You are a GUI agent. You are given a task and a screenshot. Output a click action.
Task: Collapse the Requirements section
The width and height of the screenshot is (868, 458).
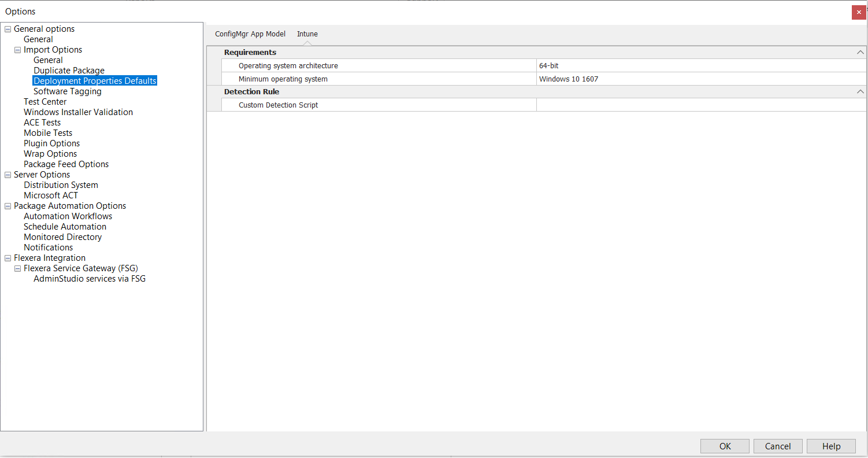pos(860,52)
